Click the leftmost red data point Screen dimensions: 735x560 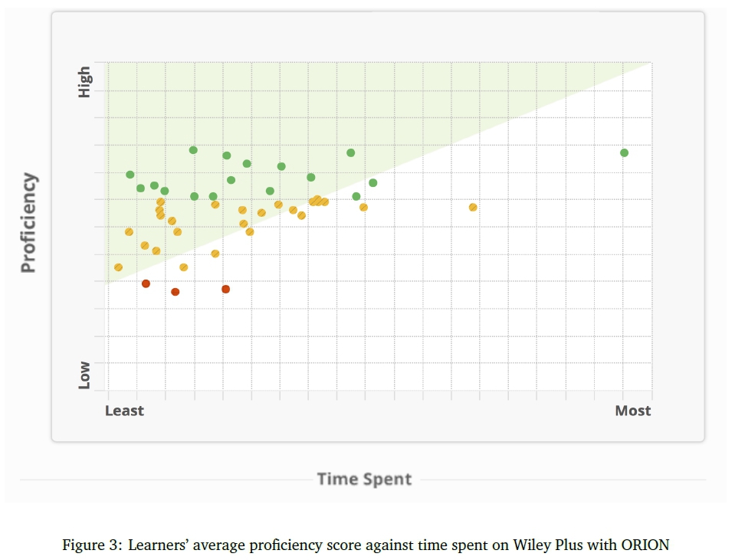[146, 283]
